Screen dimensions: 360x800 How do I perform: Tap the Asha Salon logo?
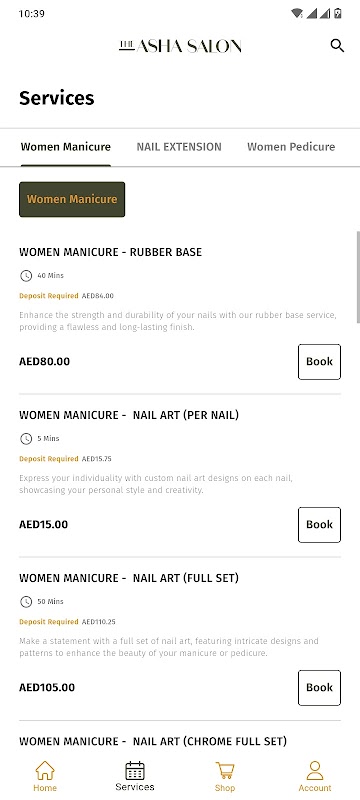(180, 46)
